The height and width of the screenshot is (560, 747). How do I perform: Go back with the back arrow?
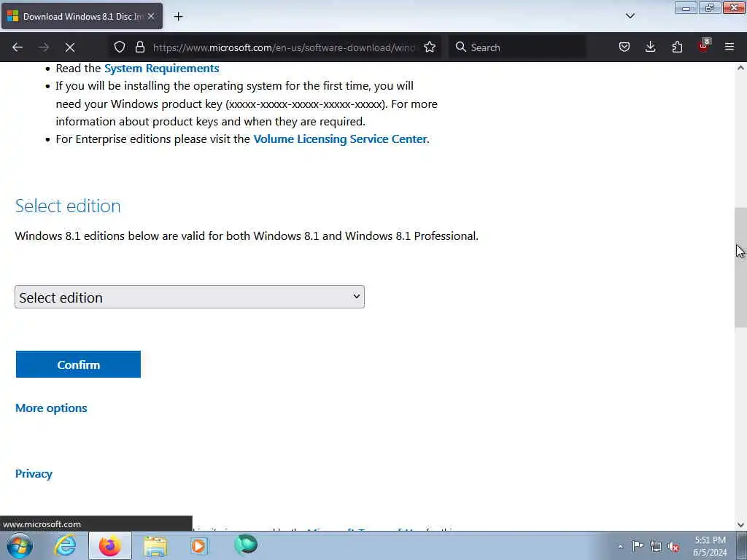[x=18, y=47]
